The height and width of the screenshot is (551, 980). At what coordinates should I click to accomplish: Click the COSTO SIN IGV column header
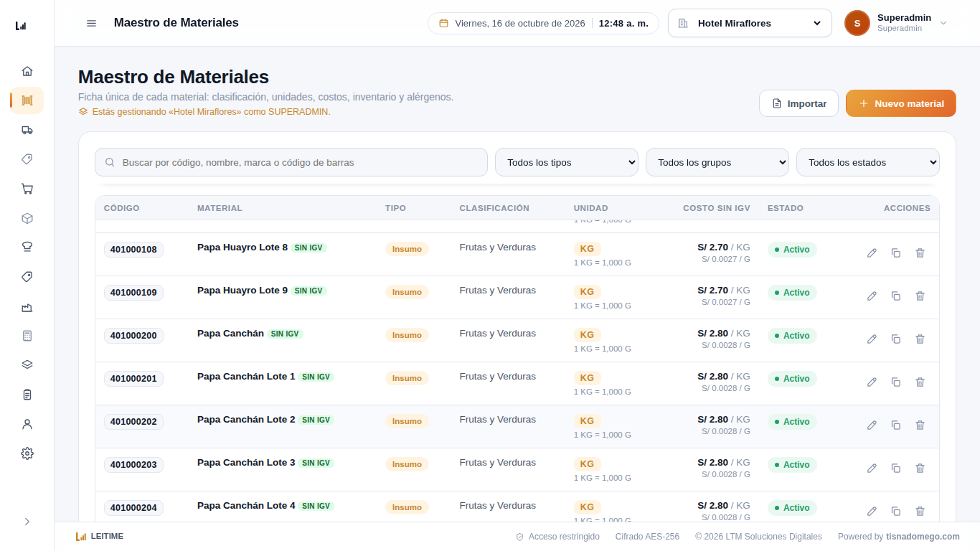[717, 208]
